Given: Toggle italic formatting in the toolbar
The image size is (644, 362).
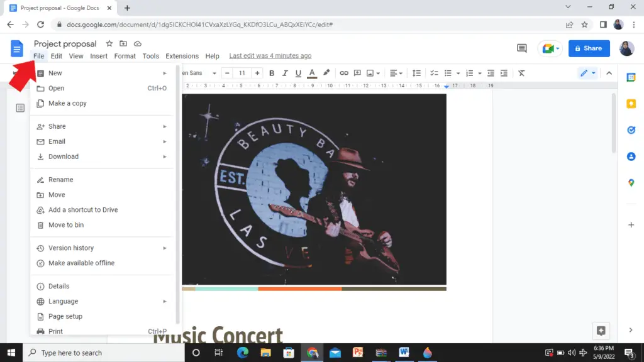Looking at the screenshot, I should 285,73.
